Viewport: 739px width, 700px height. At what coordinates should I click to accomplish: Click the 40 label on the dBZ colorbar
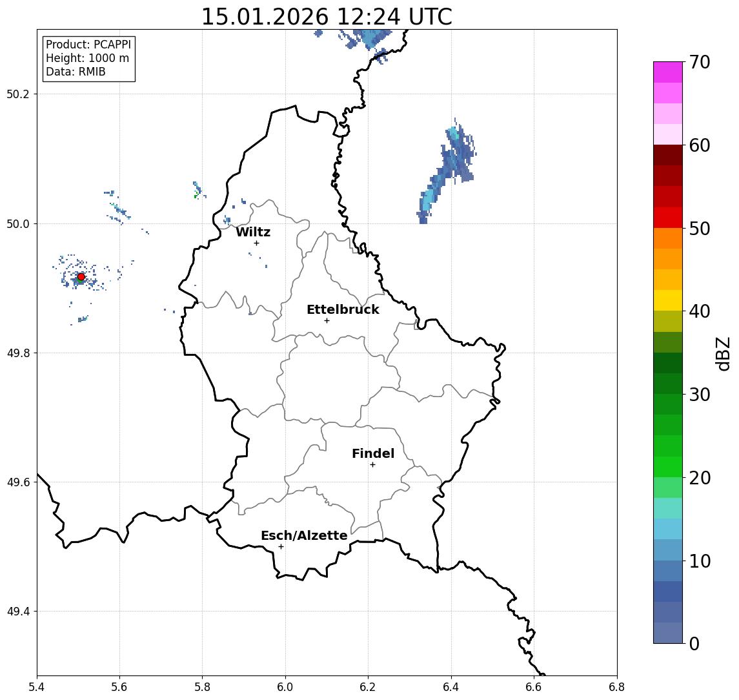pyautogui.click(x=700, y=311)
